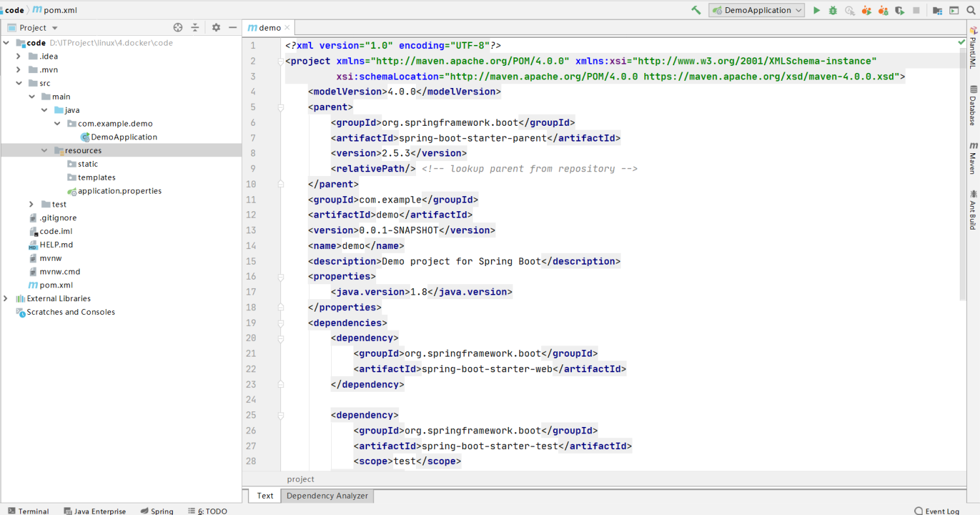Collapse the code root folder
Viewport: 980px width, 515px height.
point(6,43)
